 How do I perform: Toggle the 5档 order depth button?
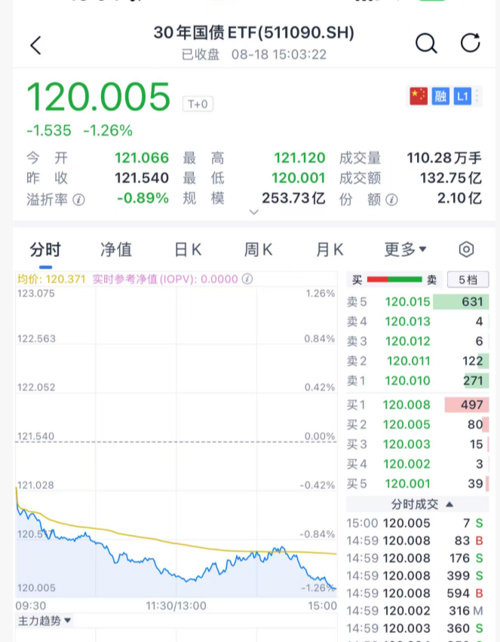pyautogui.click(x=468, y=280)
